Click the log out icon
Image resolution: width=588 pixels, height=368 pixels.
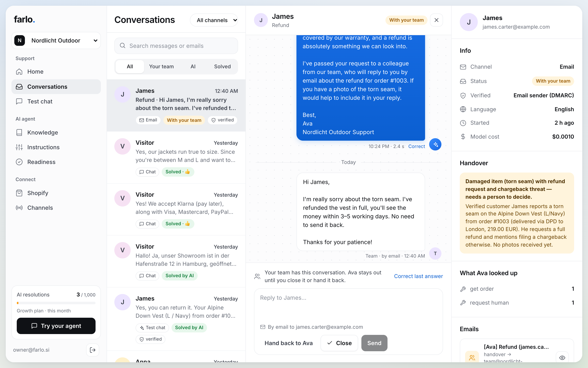[x=92, y=350]
